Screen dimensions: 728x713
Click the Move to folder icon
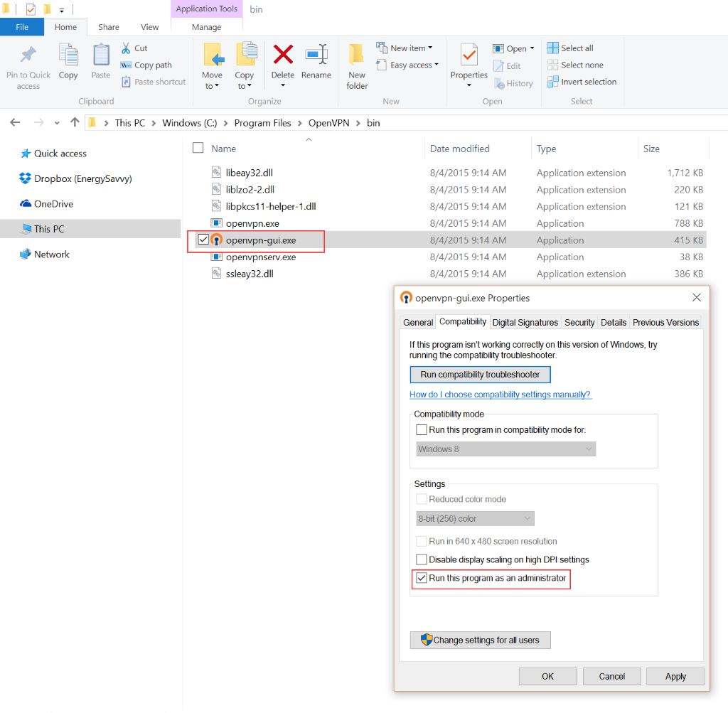(213, 54)
